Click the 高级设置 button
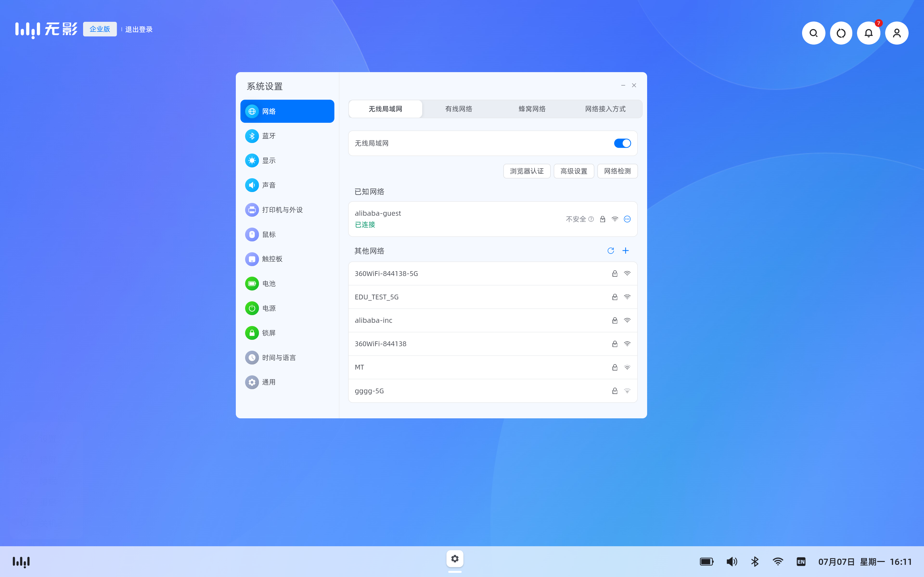The image size is (924, 577). click(x=574, y=171)
